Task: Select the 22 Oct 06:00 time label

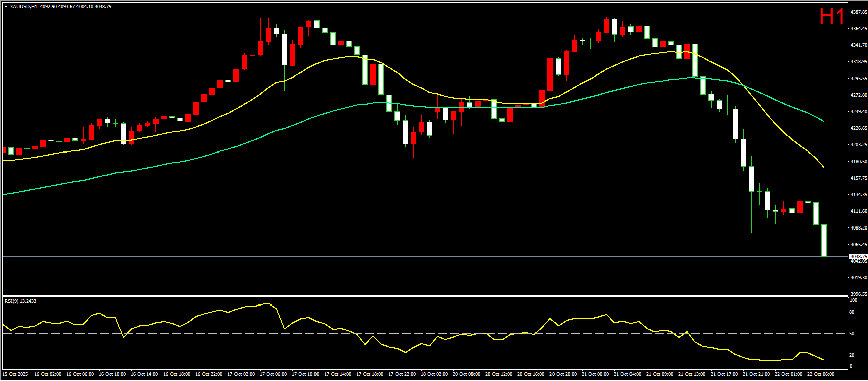Action: [x=821, y=374]
